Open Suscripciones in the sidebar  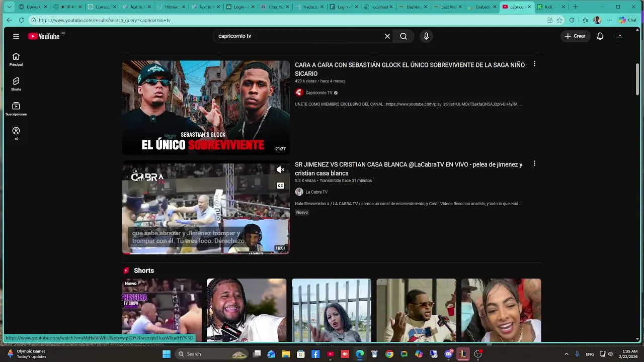pos(16,109)
